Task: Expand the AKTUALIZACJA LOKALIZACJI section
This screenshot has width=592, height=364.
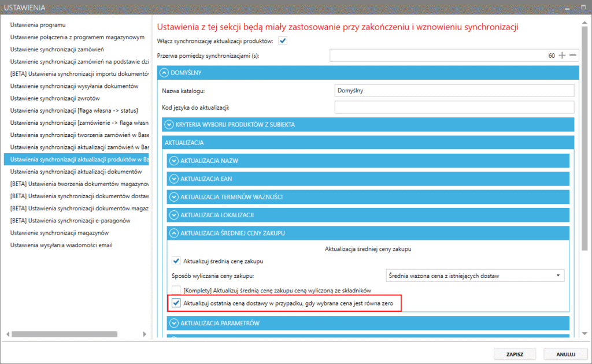Action: (x=173, y=215)
